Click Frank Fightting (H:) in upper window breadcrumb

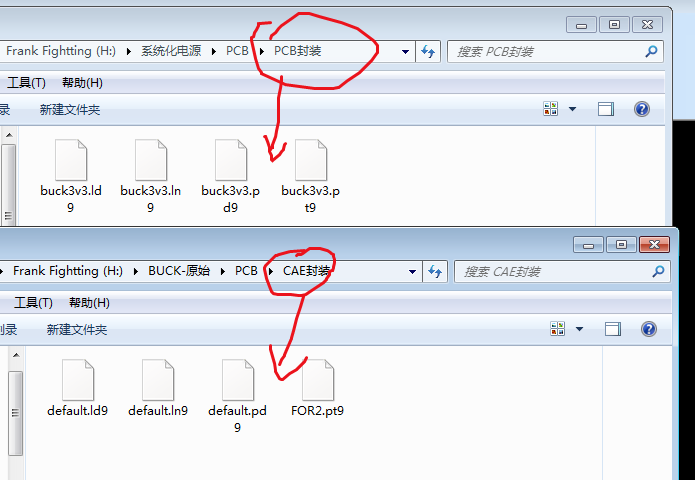61,51
